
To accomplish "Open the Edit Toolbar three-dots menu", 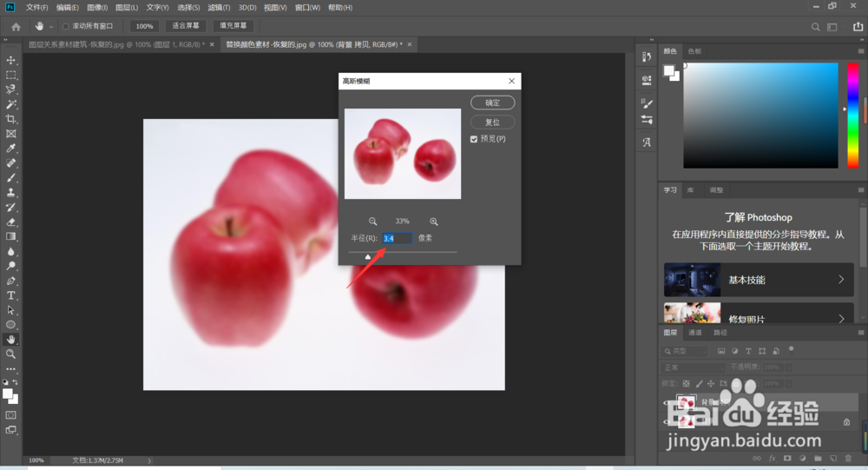I will tap(10, 368).
